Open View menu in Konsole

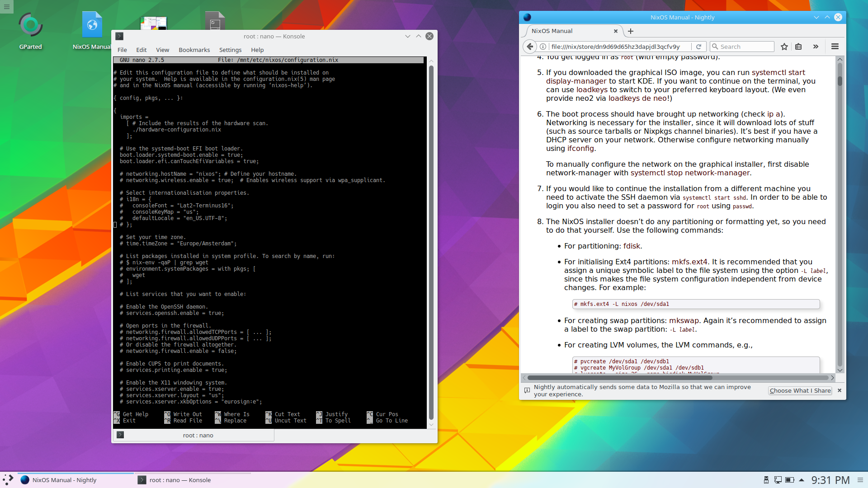163,50
